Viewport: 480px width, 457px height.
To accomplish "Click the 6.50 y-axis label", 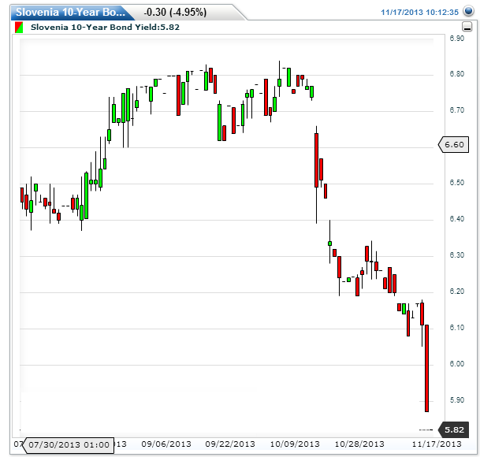I will [x=457, y=183].
